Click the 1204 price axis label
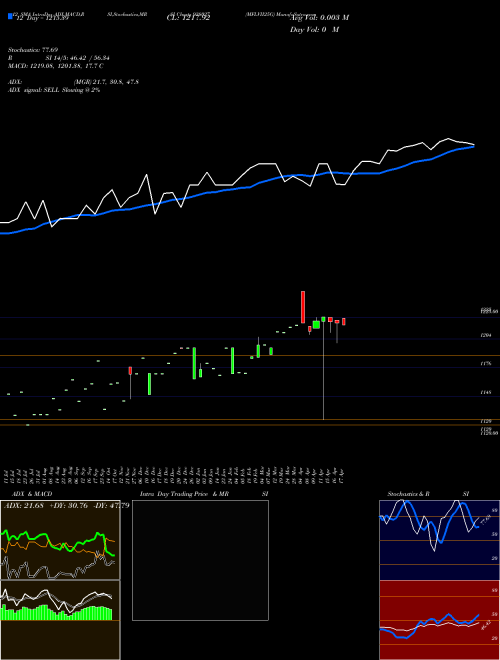Viewport: 500px width, 660px height. [x=486, y=335]
